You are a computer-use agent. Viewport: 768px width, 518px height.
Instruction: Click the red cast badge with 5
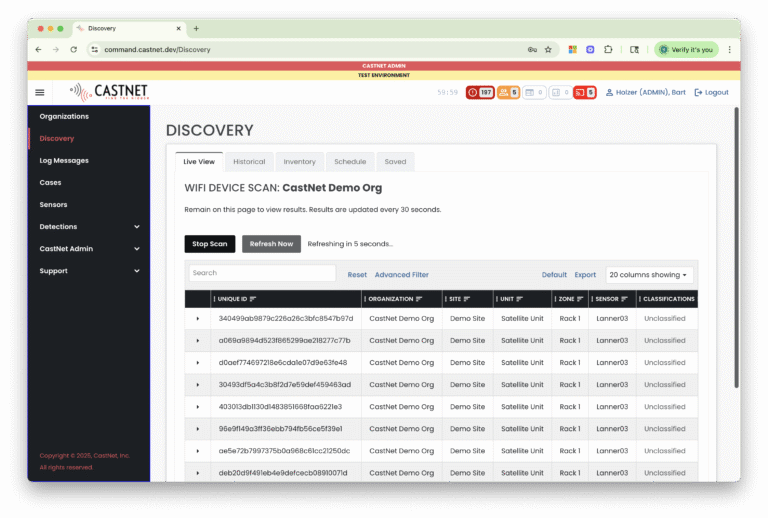pyautogui.click(x=584, y=93)
